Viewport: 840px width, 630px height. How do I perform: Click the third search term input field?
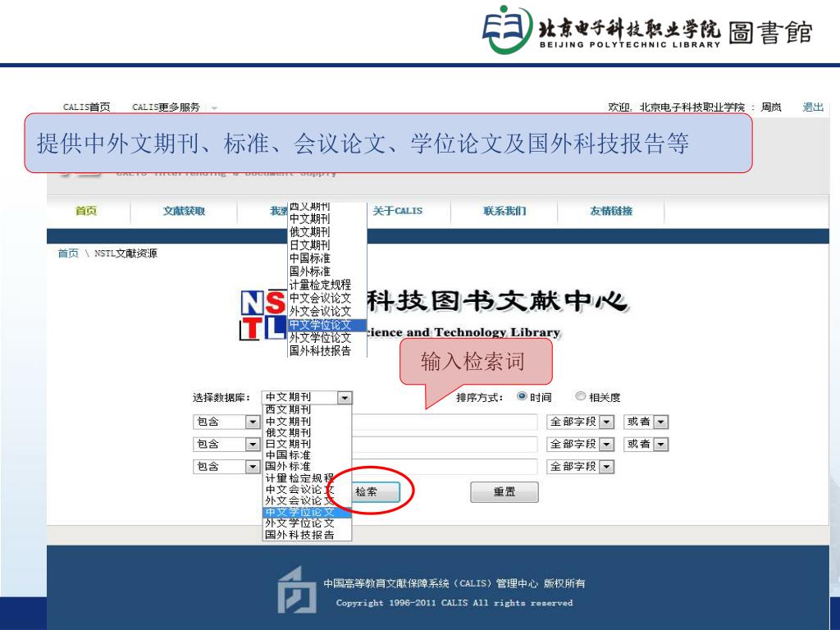(x=444, y=467)
